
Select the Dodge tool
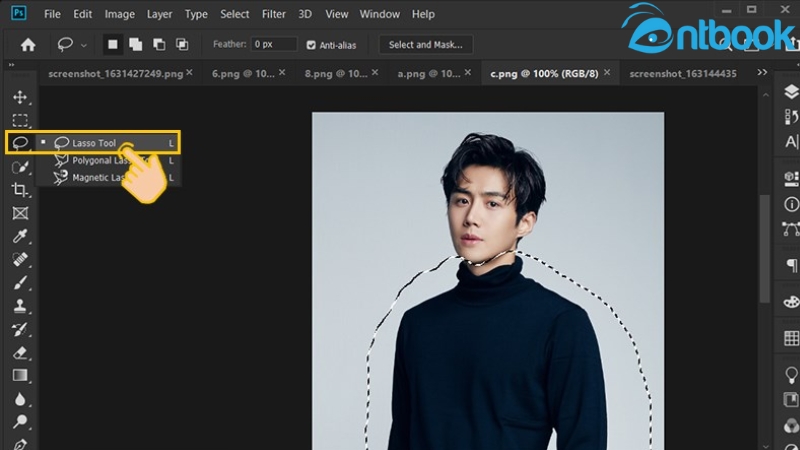pyautogui.click(x=20, y=421)
